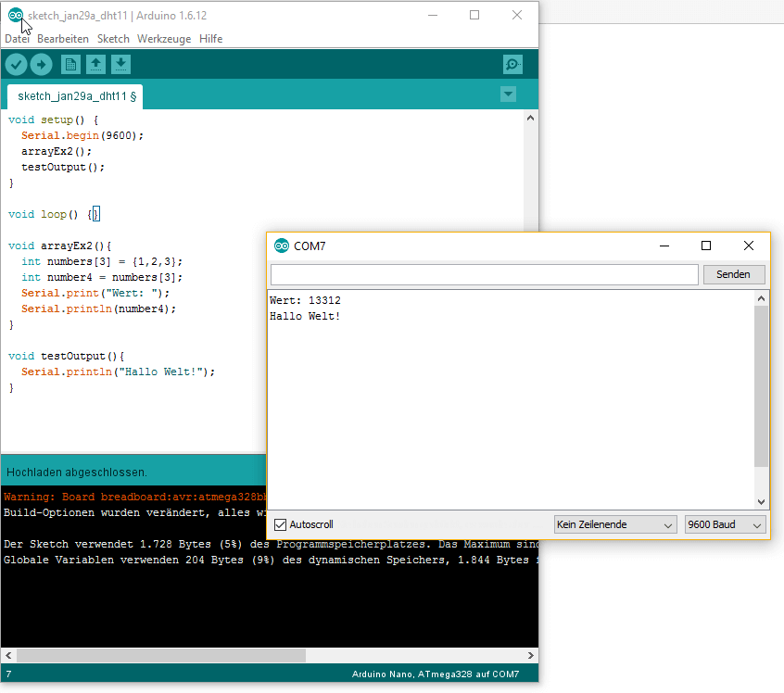Image resolution: width=784 pixels, height=693 pixels.
Task: Click the serial monitor scroll-up arrow
Action: (761, 298)
